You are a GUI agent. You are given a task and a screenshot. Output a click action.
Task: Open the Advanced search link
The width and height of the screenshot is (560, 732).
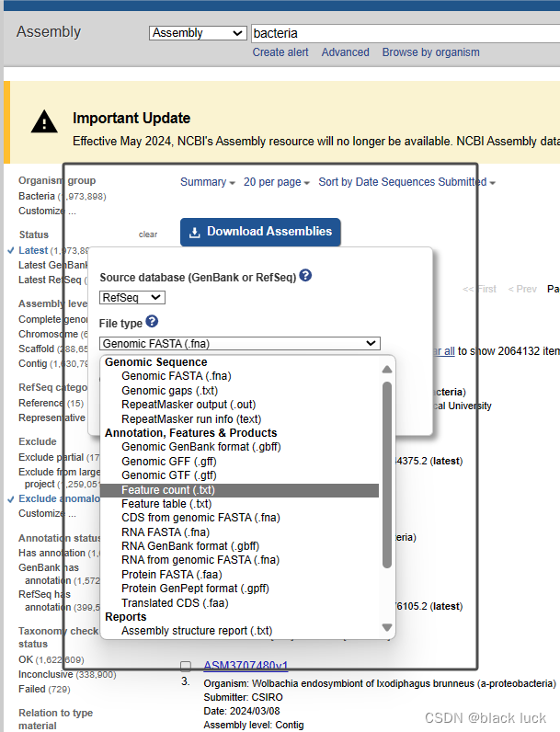pyautogui.click(x=346, y=52)
